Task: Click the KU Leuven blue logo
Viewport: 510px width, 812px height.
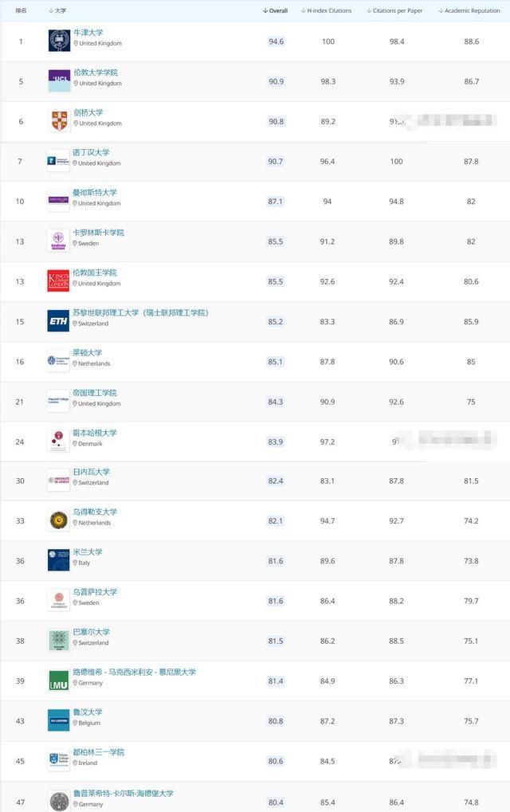Action: pos(58,720)
